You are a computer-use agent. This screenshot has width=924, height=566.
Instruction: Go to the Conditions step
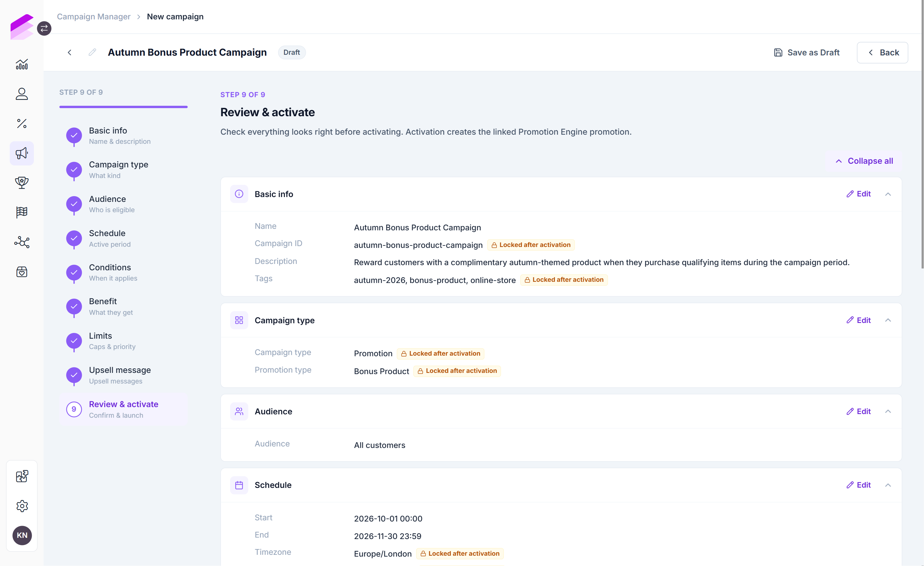(x=124, y=272)
